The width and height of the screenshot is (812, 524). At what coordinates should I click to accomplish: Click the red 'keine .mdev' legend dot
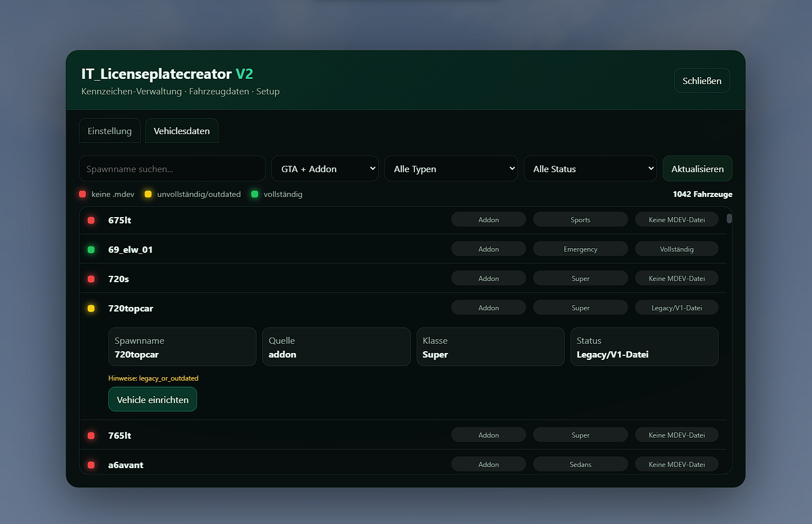(x=82, y=194)
